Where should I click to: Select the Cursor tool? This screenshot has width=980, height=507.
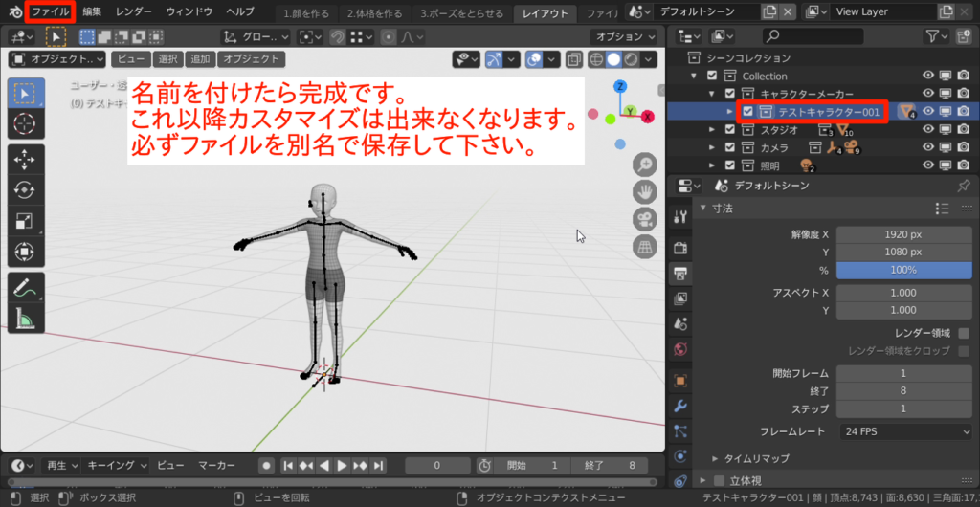tap(25, 124)
